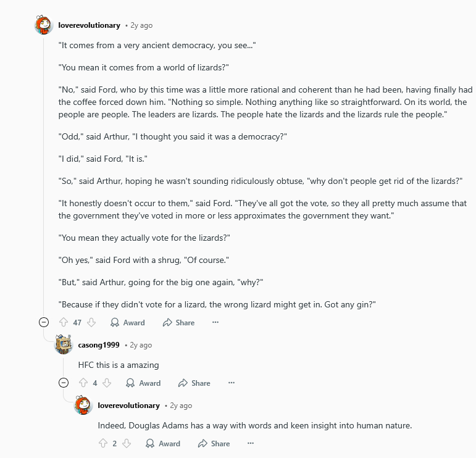The width and height of the screenshot is (476, 458).
Task: Award casong1999's comment
Action: click(143, 383)
